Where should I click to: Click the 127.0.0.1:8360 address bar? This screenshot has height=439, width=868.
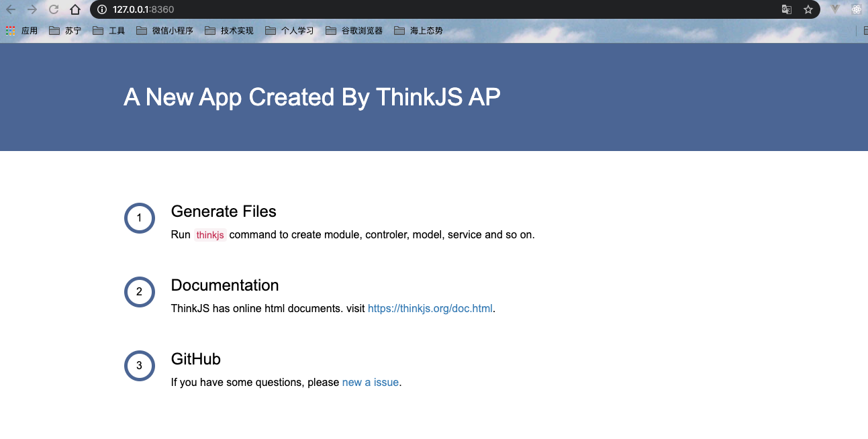pos(454,9)
